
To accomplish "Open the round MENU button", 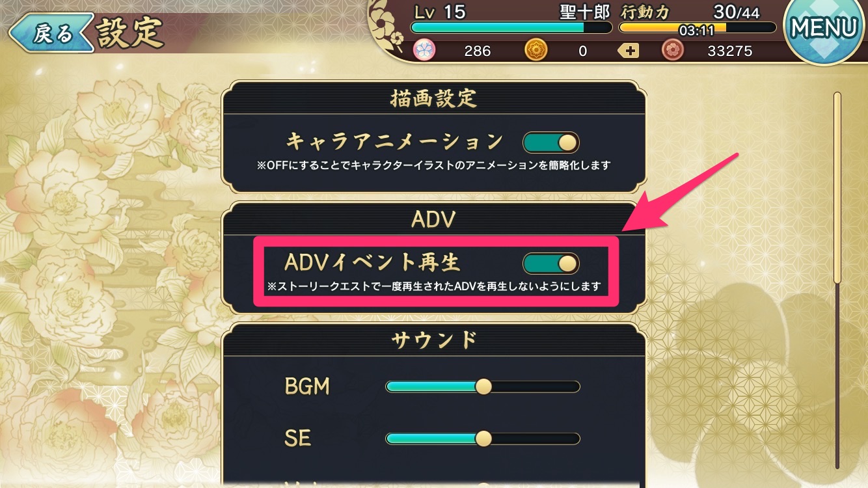I will (x=824, y=28).
